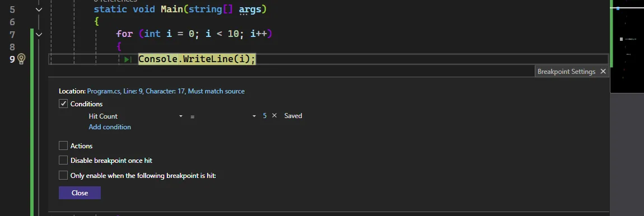
Task: Close the Breakpoint Settings panel X
Action: (603, 72)
